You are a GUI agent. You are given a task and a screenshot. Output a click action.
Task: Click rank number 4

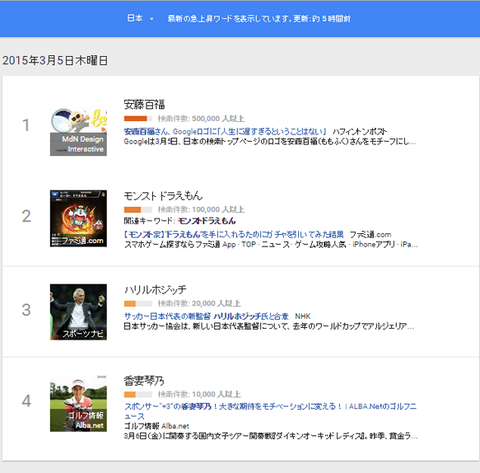(26, 401)
